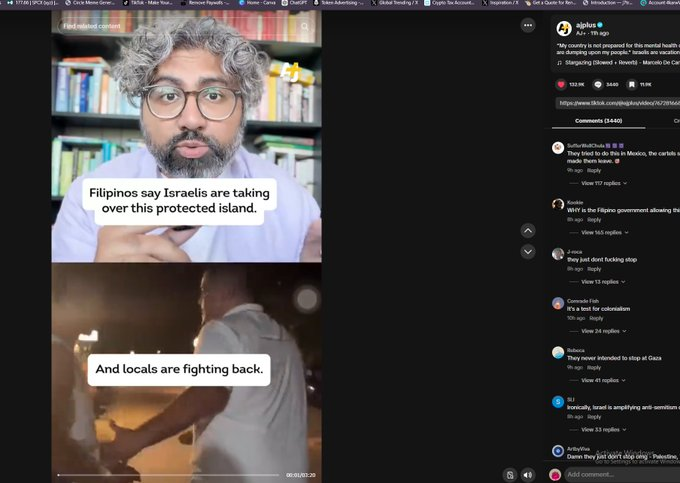Go to the next video with down arrow
This screenshot has height=483, width=680.
tap(528, 251)
